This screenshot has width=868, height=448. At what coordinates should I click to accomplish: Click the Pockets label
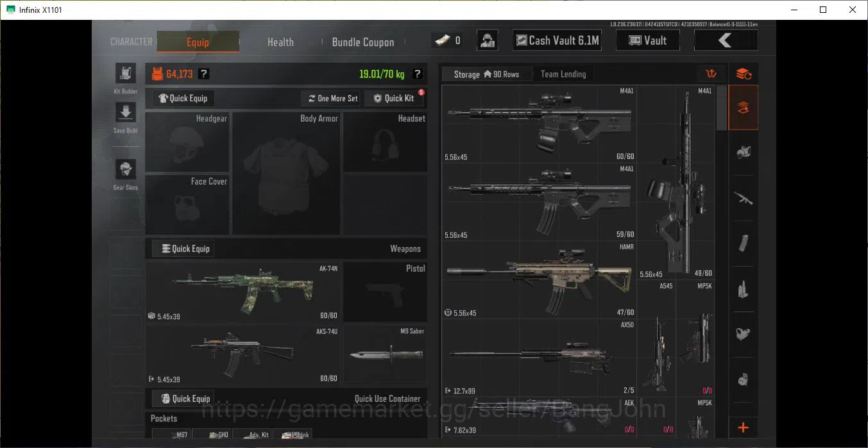pyautogui.click(x=164, y=419)
